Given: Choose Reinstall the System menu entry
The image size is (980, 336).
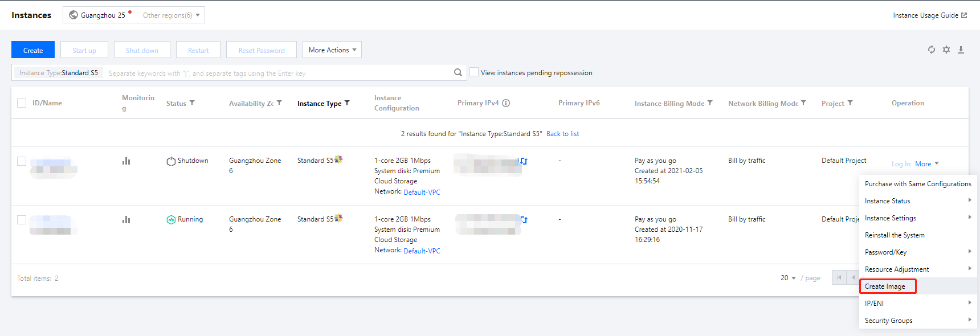Looking at the screenshot, I should pyautogui.click(x=895, y=235).
